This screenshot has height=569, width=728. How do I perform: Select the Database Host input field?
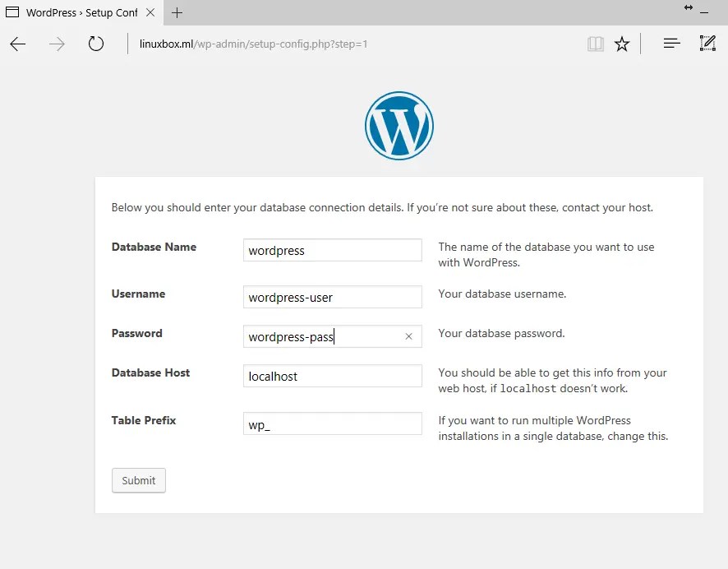(332, 376)
